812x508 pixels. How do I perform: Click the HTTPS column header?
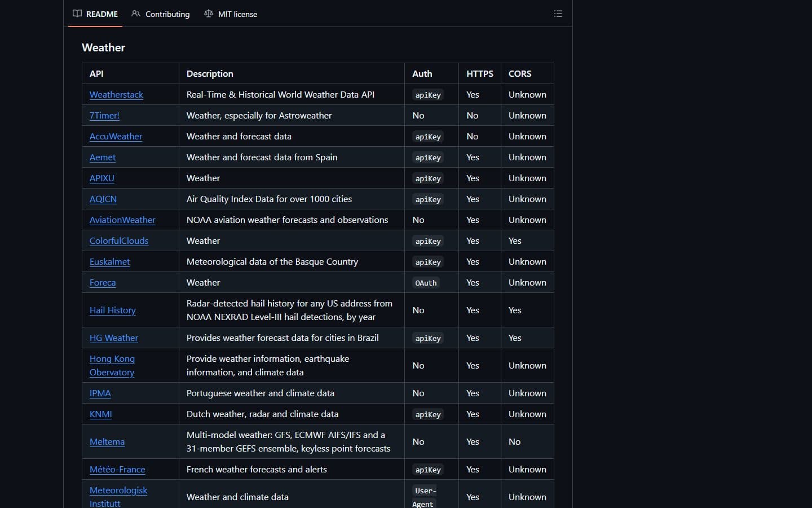[x=480, y=74]
